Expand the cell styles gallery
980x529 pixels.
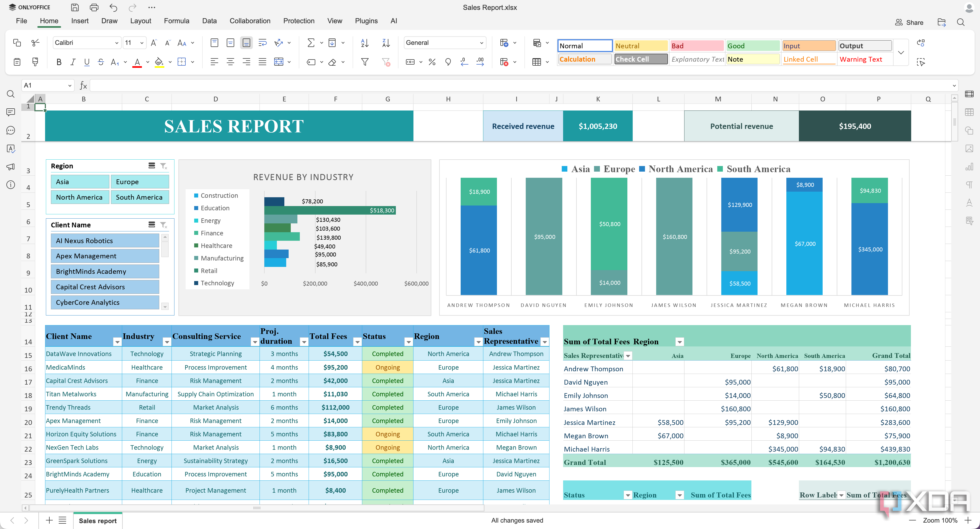click(x=901, y=53)
